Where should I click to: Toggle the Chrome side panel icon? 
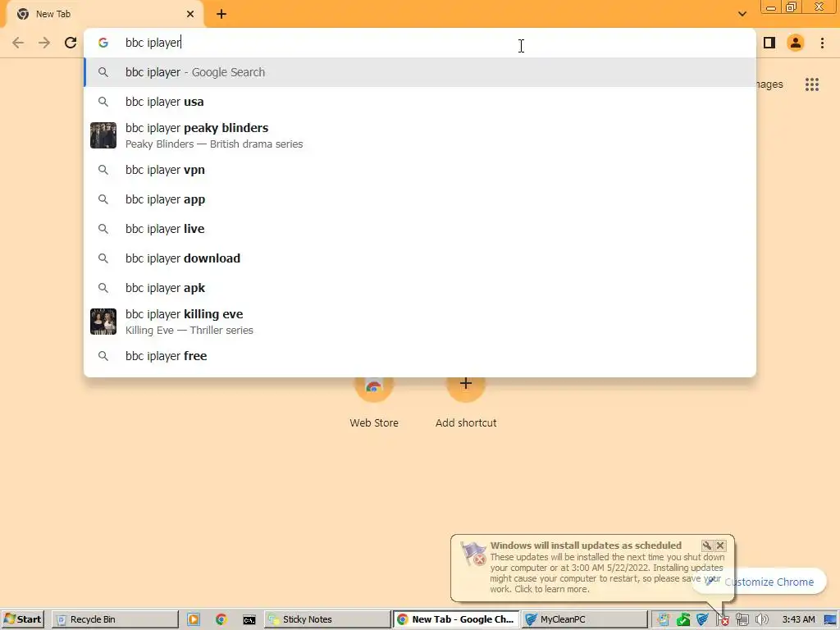coord(769,43)
